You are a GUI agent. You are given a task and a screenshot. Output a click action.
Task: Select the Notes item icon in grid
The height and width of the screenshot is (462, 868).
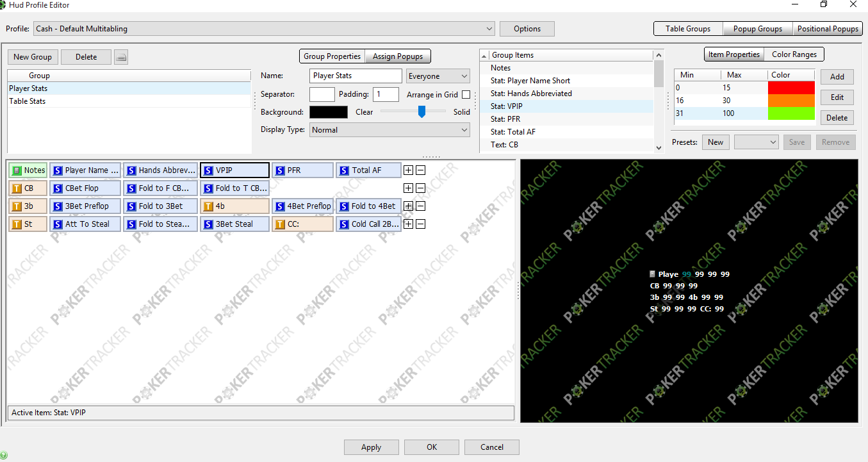click(17, 170)
